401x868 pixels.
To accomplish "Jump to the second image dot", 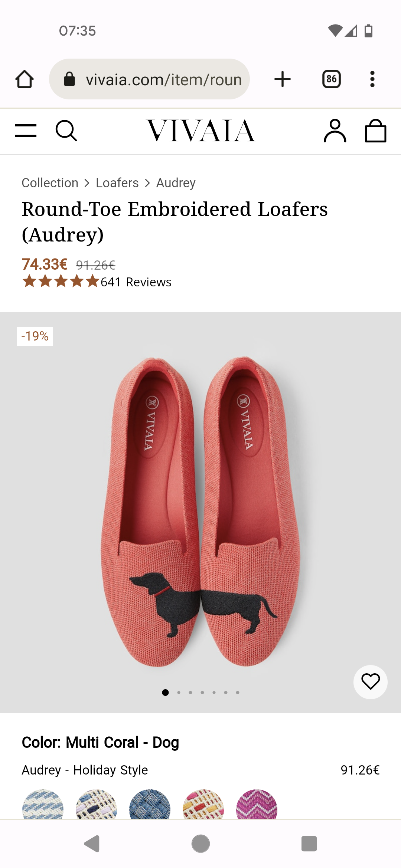I will click(x=179, y=693).
